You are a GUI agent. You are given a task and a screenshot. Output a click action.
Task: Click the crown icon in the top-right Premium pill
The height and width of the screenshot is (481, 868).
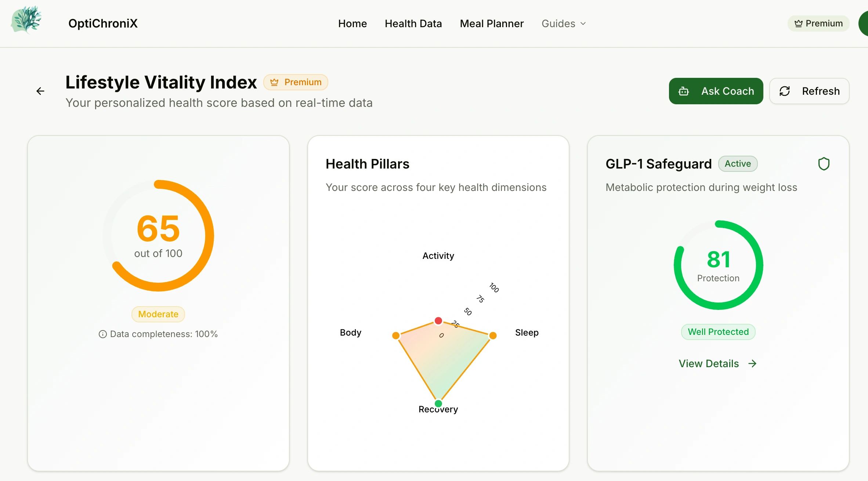pos(798,24)
